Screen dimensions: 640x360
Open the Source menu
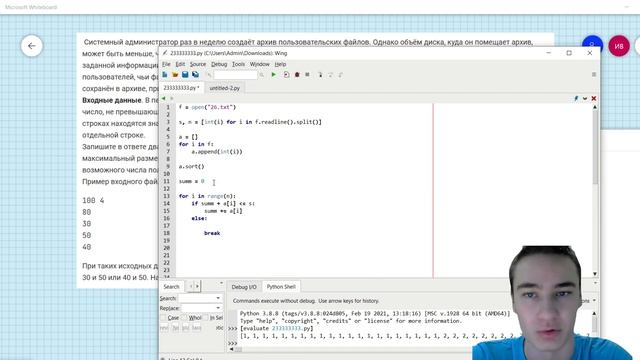point(198,64)
